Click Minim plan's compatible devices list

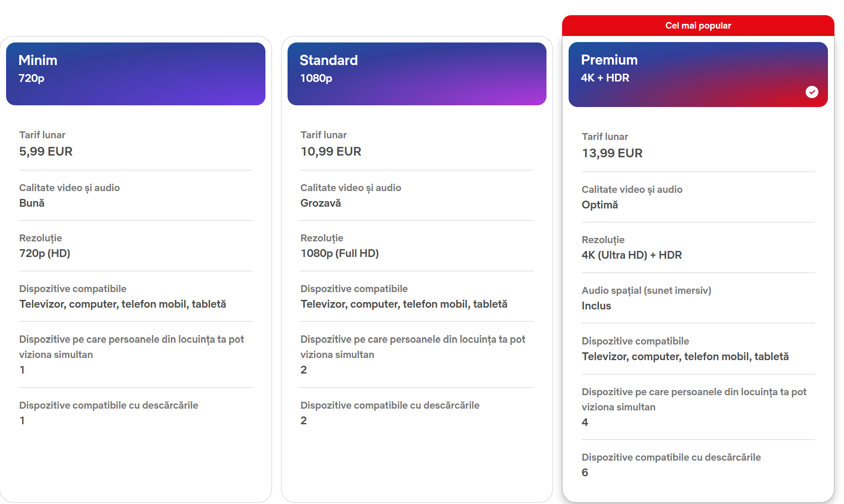pos(122,304)
